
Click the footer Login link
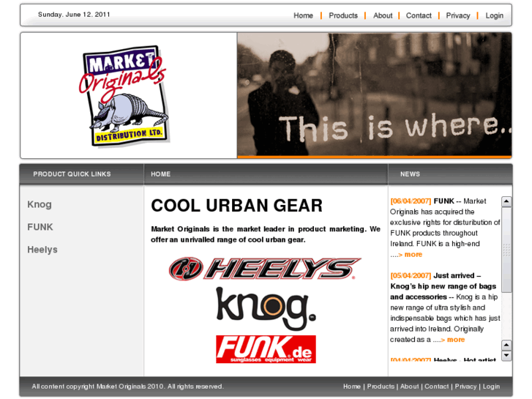(491, 387)
